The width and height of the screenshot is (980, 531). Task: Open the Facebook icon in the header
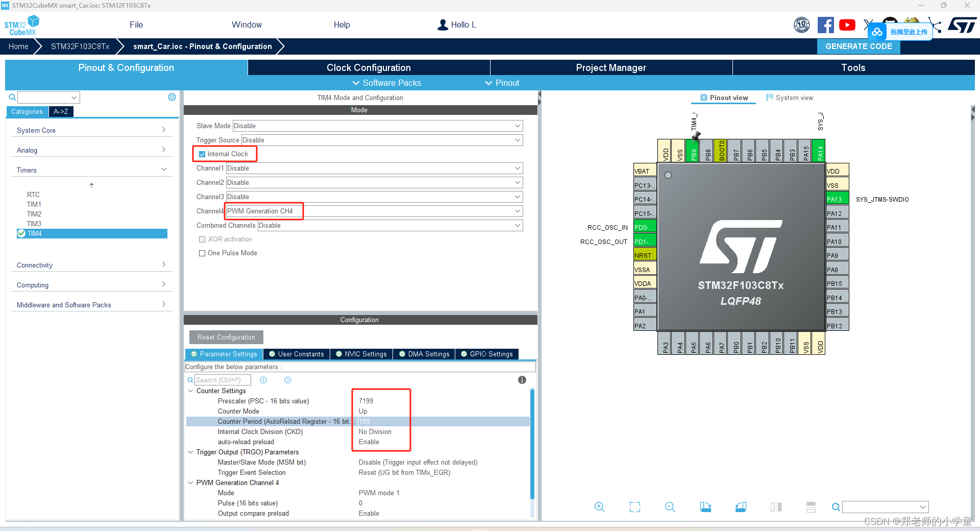coord(825,25)
